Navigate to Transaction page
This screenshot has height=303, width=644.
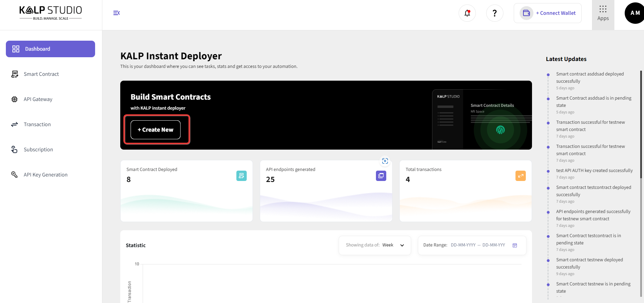(37, 124)
